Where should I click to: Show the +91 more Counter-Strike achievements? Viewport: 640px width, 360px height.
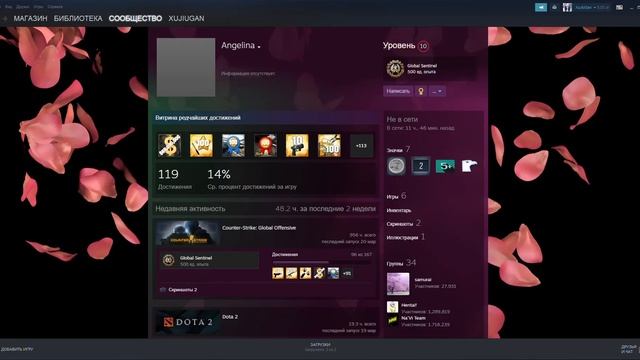(347, 273)
